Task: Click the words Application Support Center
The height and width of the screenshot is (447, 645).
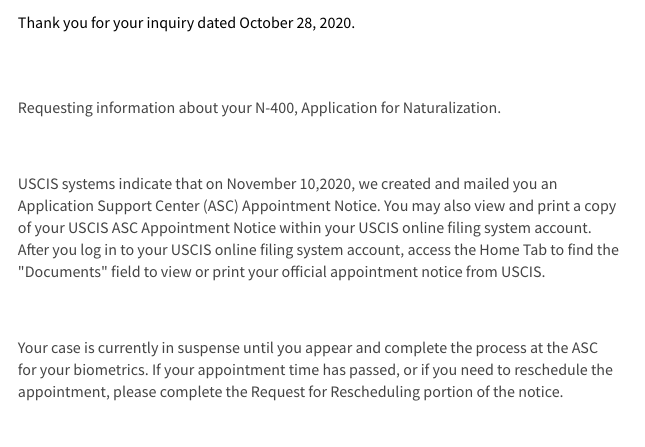Action: pos(108,206)
